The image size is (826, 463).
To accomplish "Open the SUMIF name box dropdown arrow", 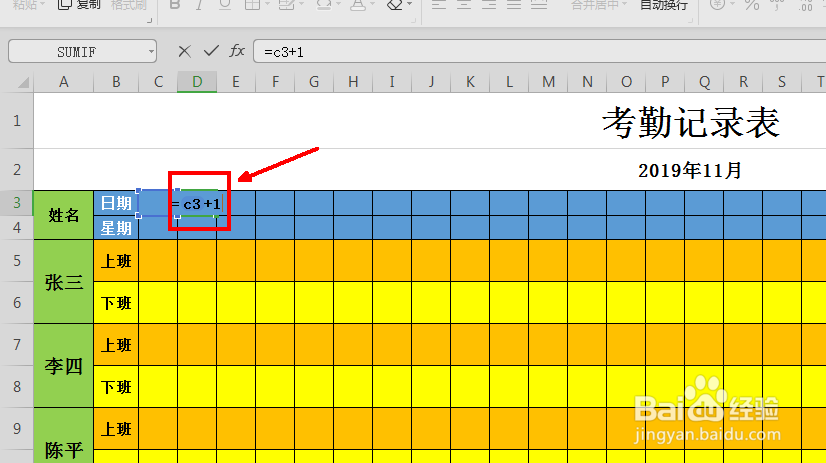I will point(151,52).
